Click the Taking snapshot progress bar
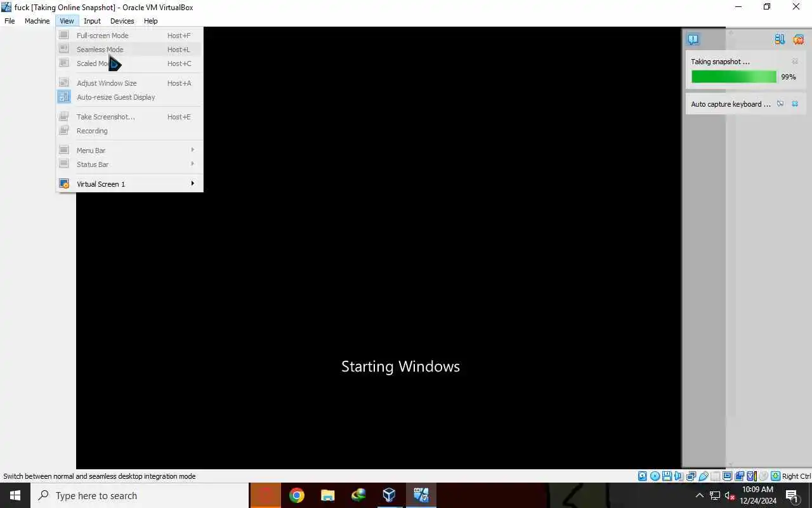The width and height of the screenshot is (812, 508). [x=734, y=77]
